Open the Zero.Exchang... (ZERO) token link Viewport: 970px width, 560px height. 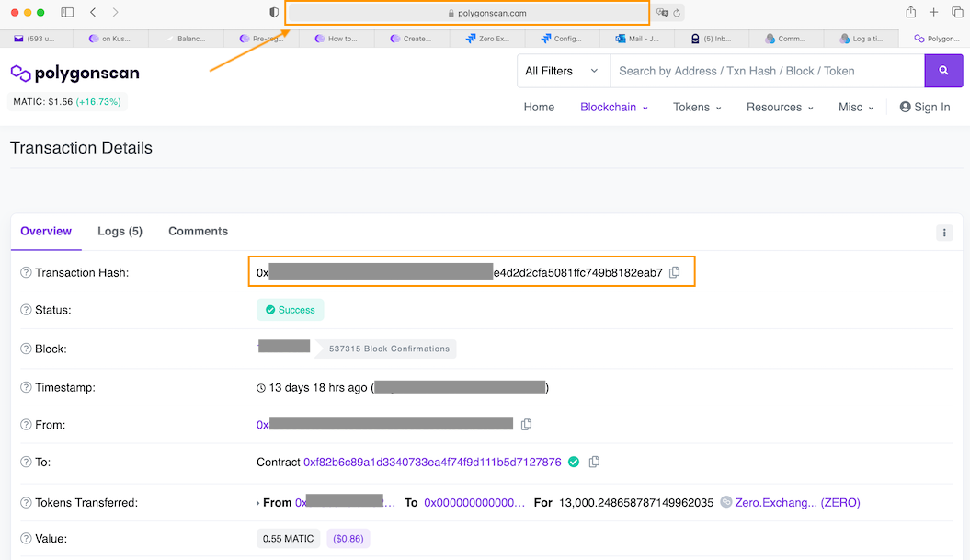[797, 502]
